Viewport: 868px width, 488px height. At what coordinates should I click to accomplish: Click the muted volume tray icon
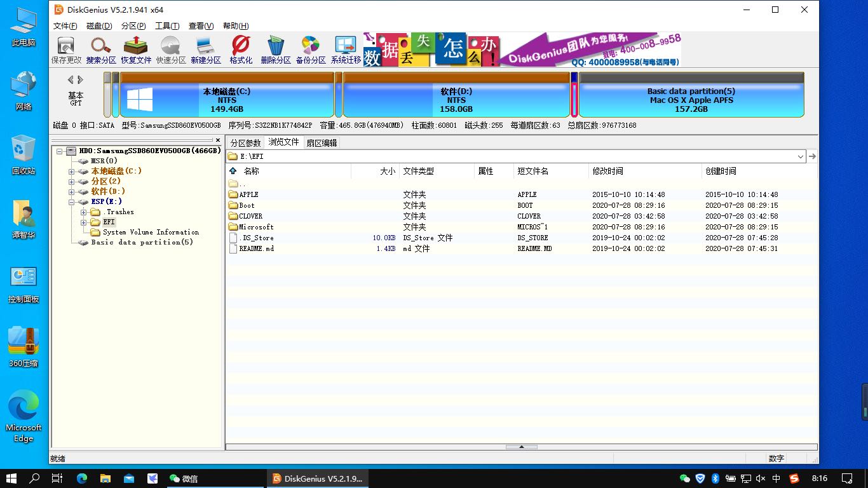761,478
